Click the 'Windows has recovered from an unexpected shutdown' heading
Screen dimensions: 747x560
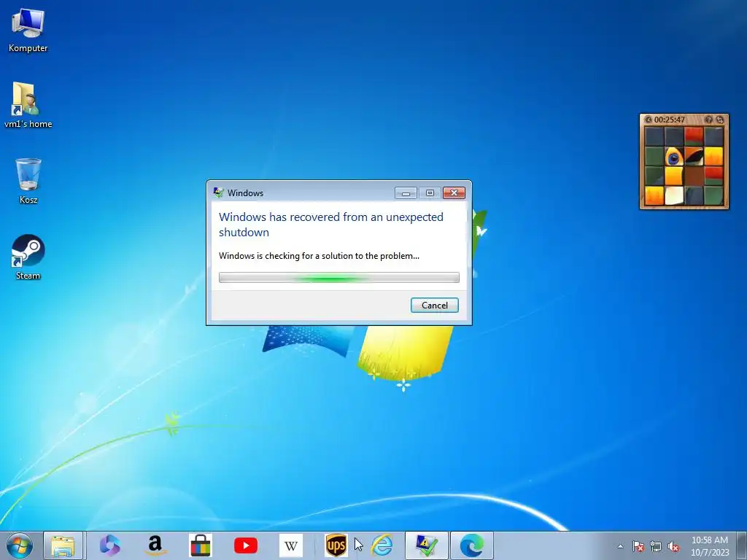click(x=331, y=225)
